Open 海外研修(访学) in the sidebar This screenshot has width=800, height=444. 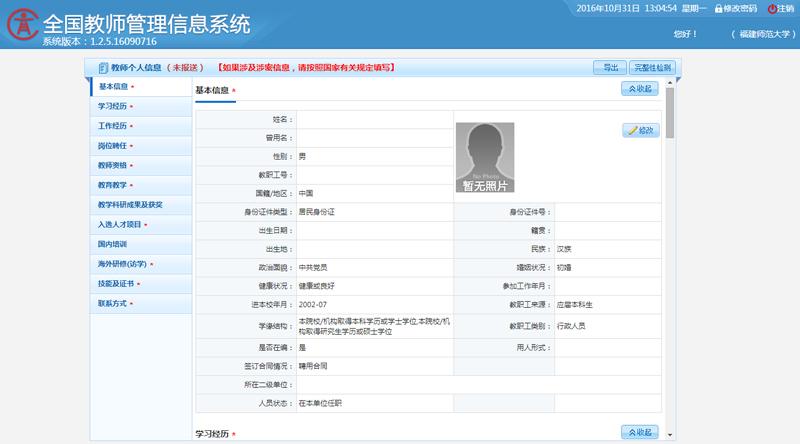(141, 264)
